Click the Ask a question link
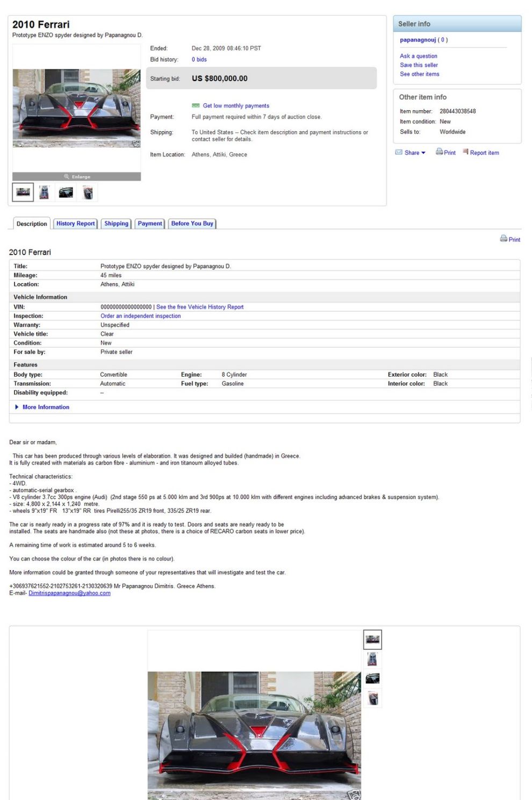Image resolution: width=532 pixels, height=800 pixels. (x=418, y=56)
